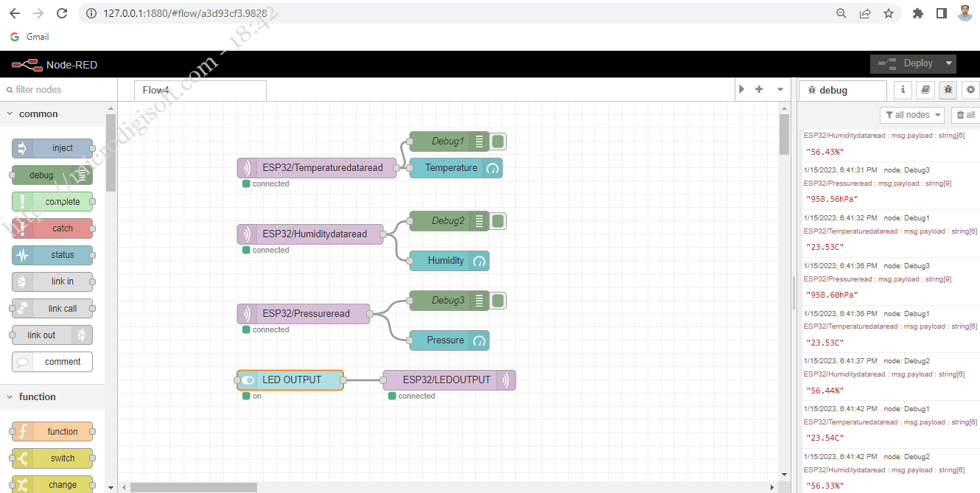The width and height of the screenshot is (980, 493).
Task: Open the all nodes filter dropdown
Action: click(x=912, y=115)
